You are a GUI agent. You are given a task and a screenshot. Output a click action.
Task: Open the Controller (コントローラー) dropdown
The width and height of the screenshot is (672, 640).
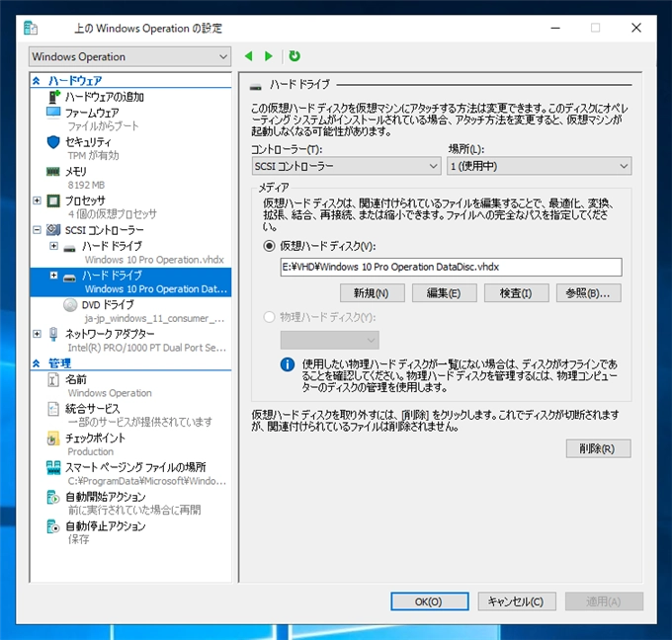[346, 166]
